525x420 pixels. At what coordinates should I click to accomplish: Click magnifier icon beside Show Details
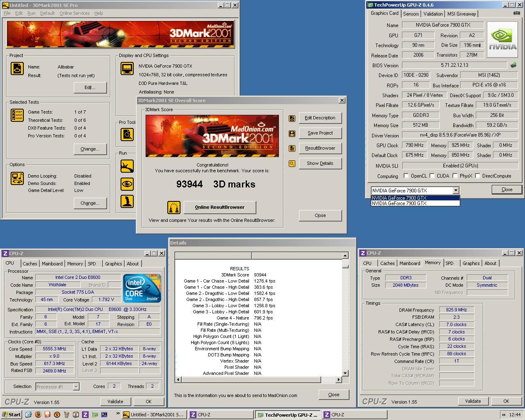(292, 164)
